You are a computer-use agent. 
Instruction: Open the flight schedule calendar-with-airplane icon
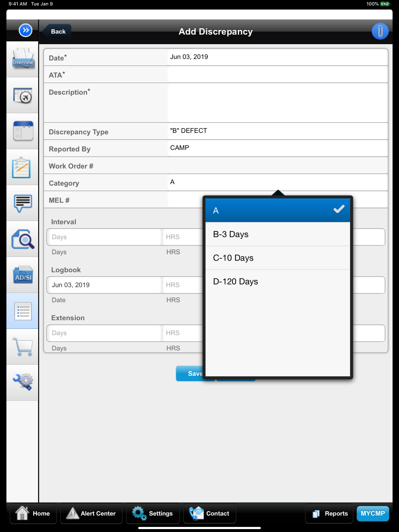click(23, 95)
